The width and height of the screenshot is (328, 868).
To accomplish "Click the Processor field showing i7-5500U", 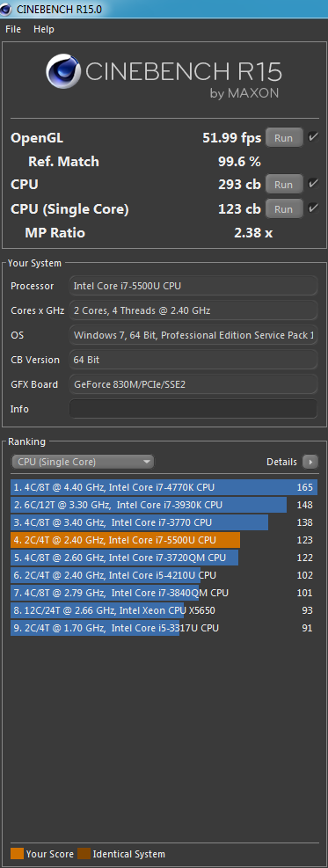I will 193,286.
